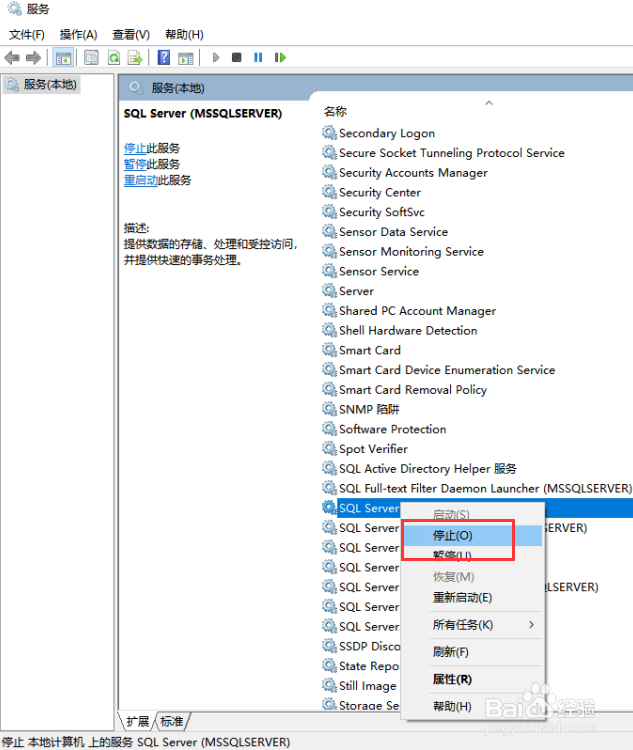
Task: Click the green Refresh toolbar icon
Action: [114, 58]
